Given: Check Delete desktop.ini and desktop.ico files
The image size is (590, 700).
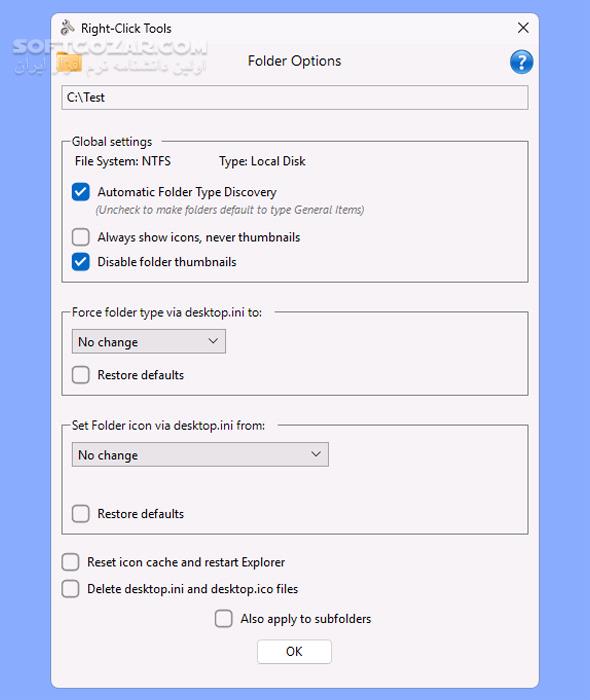Looking at the screenshot, I should click(71, 589).
